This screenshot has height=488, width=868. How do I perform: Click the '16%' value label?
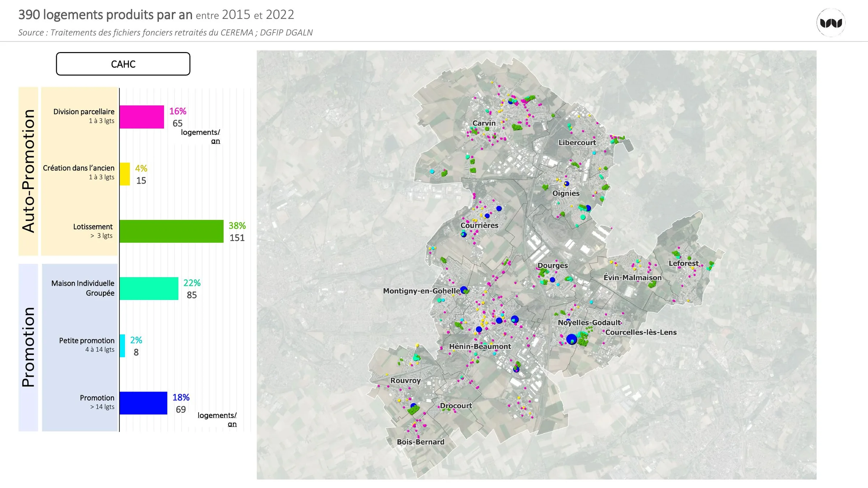pyautogui.click(x=178, y=111)
